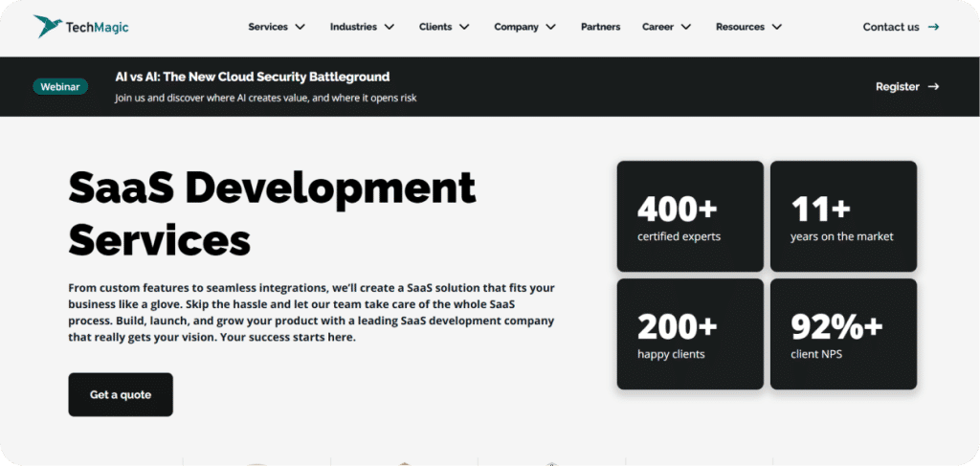Click the TechMagic brand name text

click(x=97, y=27)
